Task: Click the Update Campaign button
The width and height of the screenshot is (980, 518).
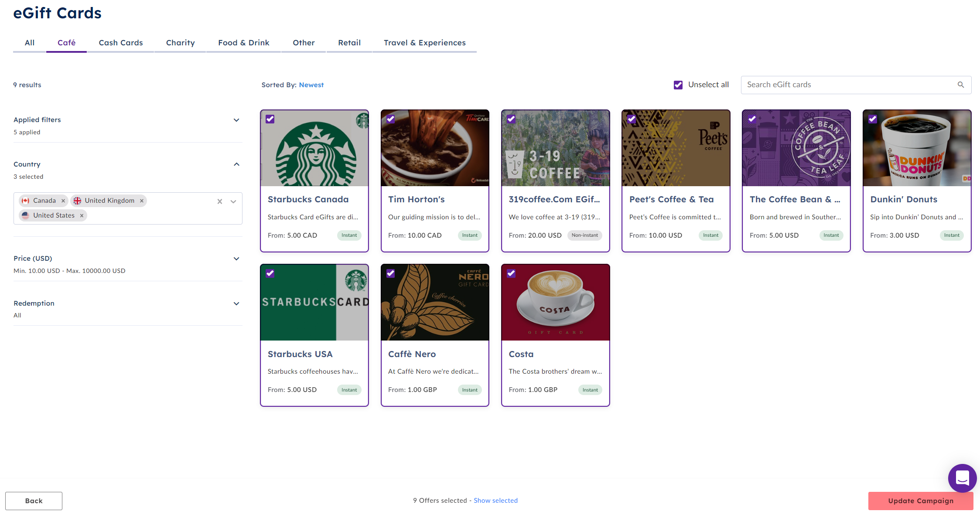Action: (921, 501)
